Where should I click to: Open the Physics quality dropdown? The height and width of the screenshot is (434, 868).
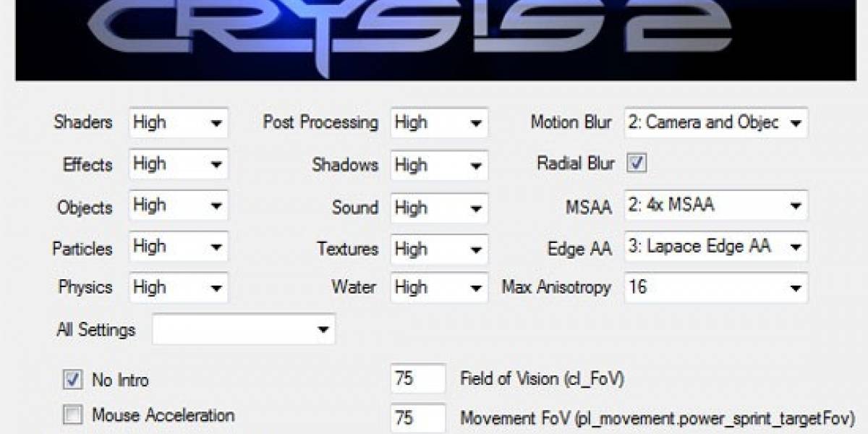[x=179, y=288]
